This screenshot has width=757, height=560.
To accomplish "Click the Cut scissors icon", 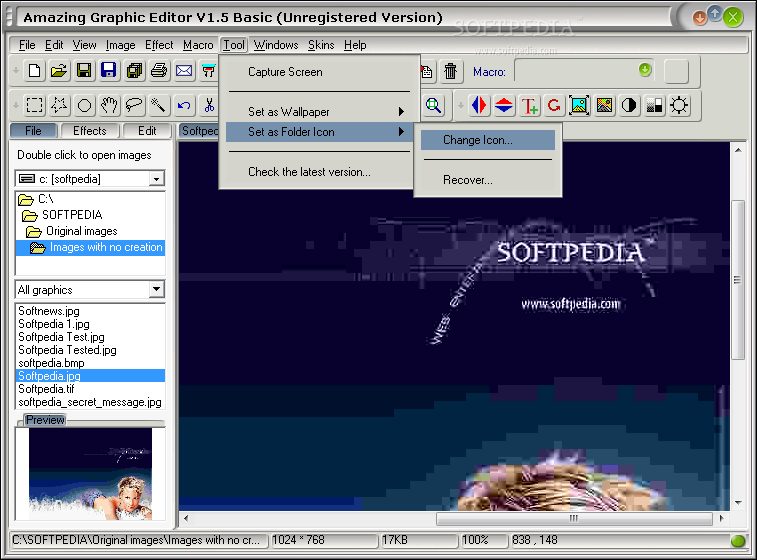I will (x=209, y=105).
